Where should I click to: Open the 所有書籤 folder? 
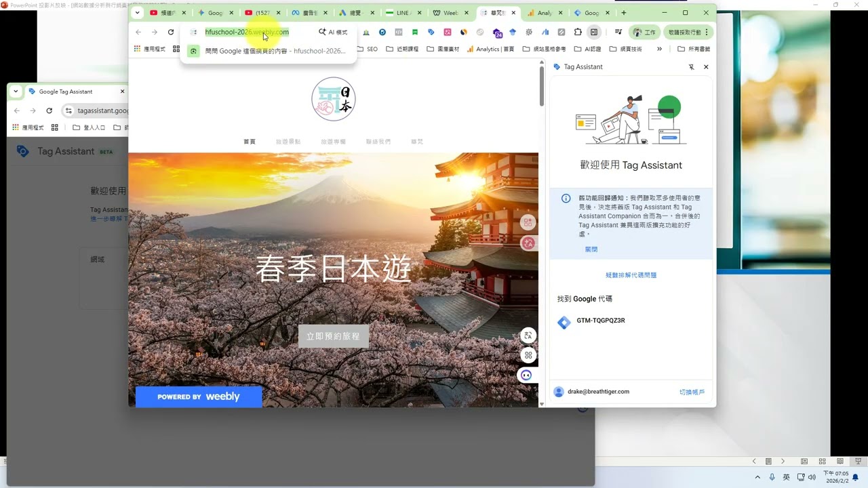tap(694, 49)
